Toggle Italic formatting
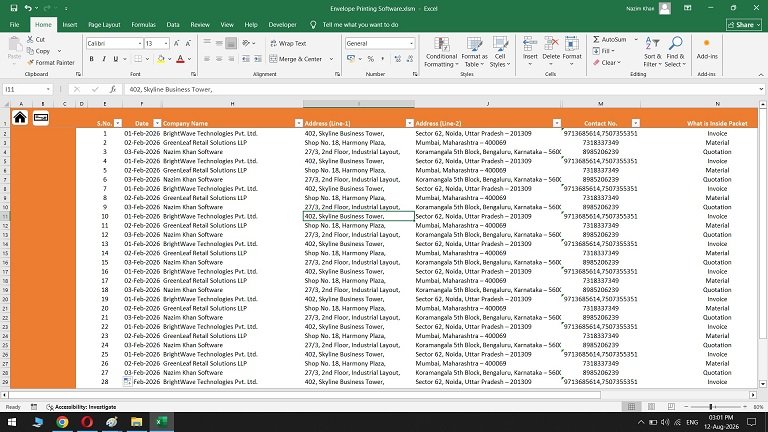 (104, 59)
